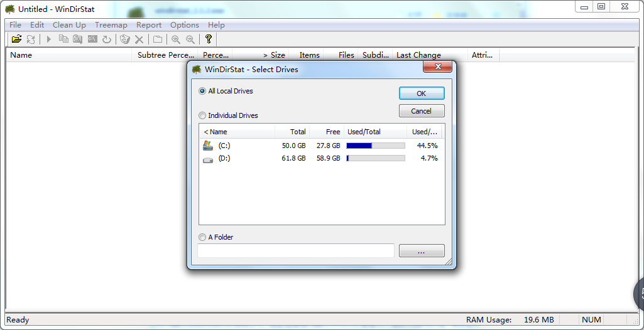Open the Report menu
This screenshot has width=644, height=330.
(x=149, y=25)
